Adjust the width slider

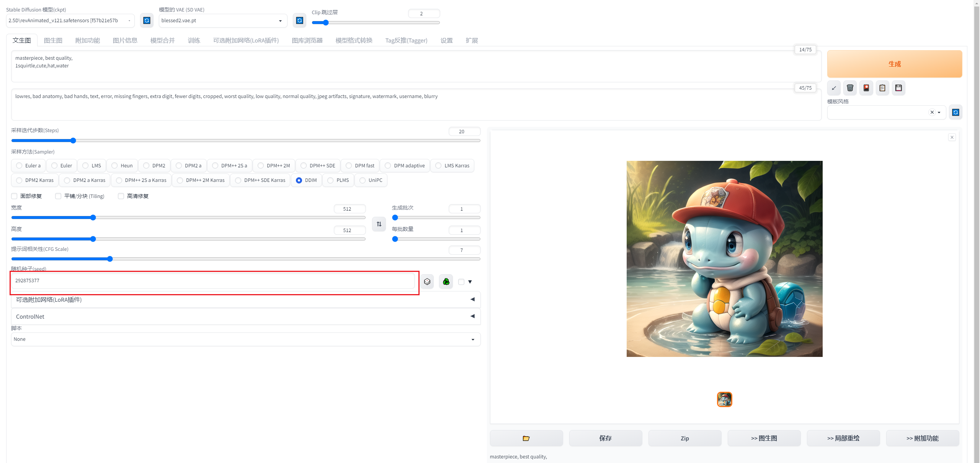click(x=188, y=218)
